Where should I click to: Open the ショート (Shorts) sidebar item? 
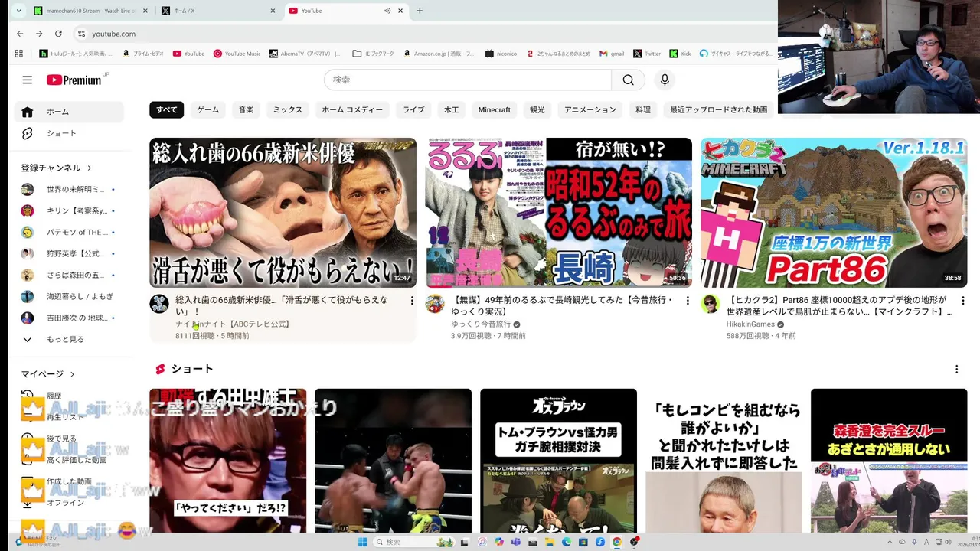click(69, 133)
